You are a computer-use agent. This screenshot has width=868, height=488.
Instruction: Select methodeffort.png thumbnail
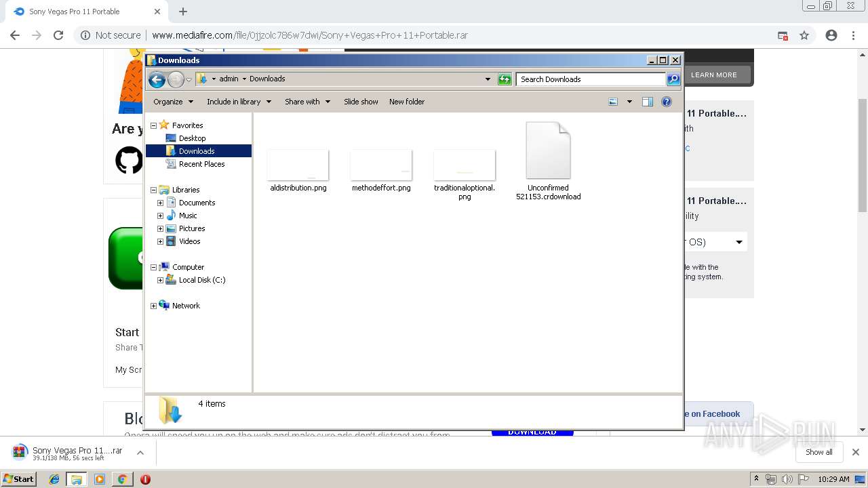[x=381, y=165]
